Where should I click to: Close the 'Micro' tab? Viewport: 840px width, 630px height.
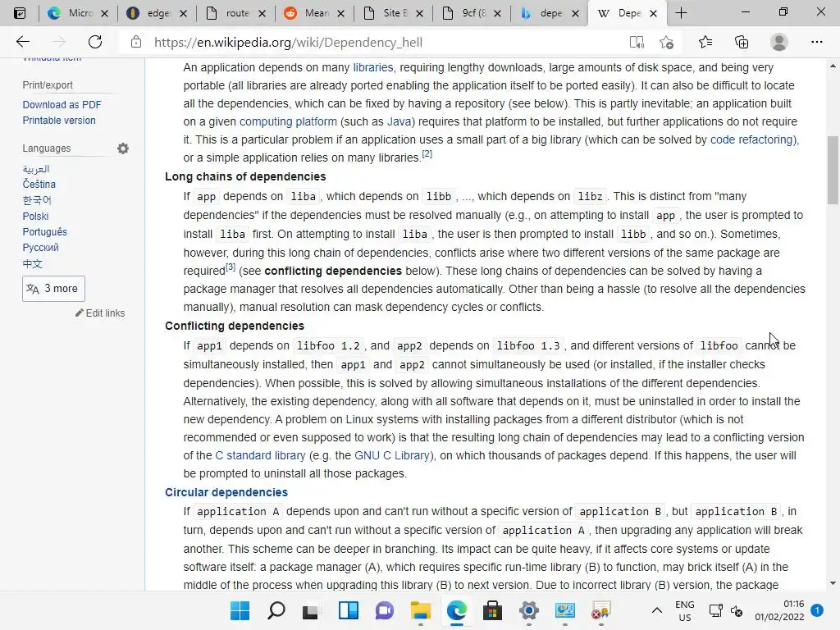[104, 13]
